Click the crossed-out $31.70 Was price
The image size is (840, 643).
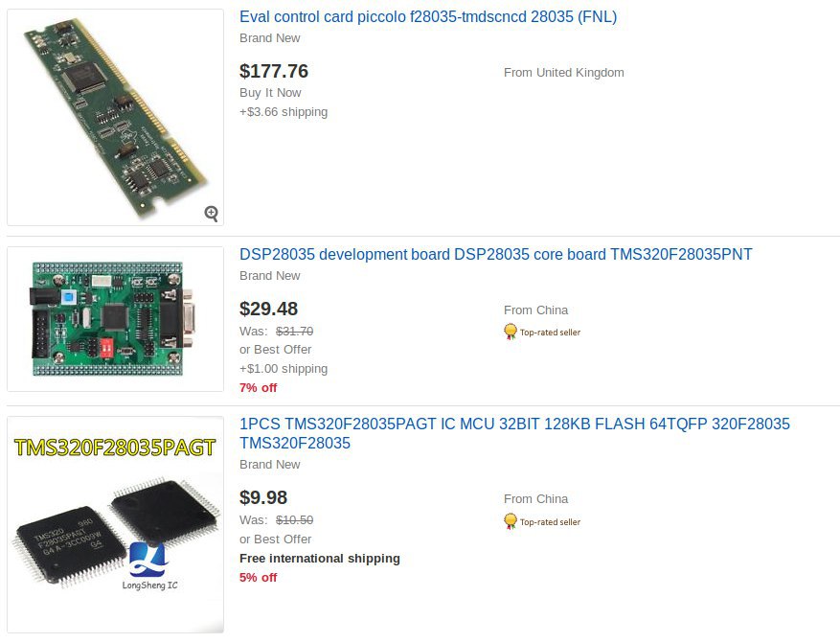(294, 332)
